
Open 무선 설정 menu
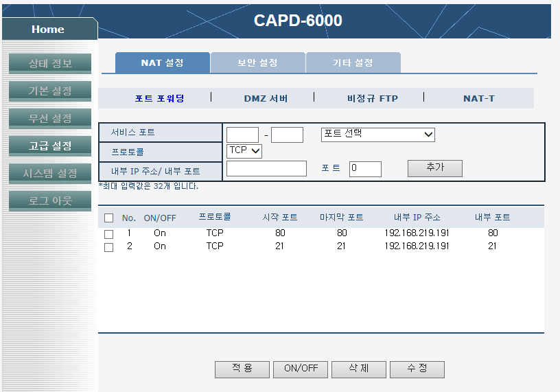click(50, 118)
